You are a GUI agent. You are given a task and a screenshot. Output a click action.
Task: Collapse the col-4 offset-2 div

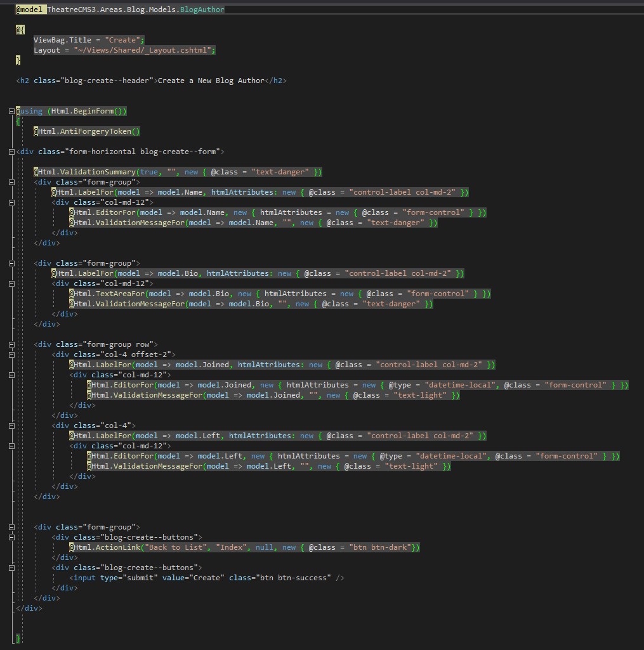(11, 354)
